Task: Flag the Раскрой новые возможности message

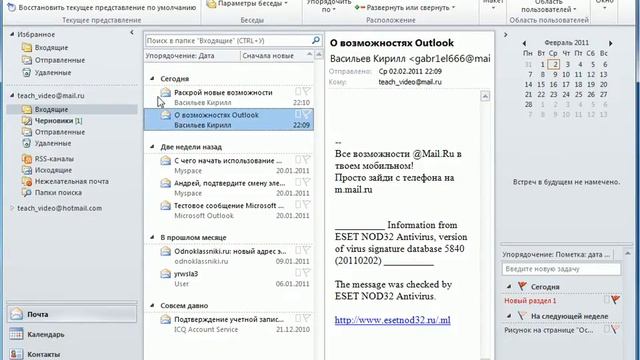Action: [x=307, y=91]
